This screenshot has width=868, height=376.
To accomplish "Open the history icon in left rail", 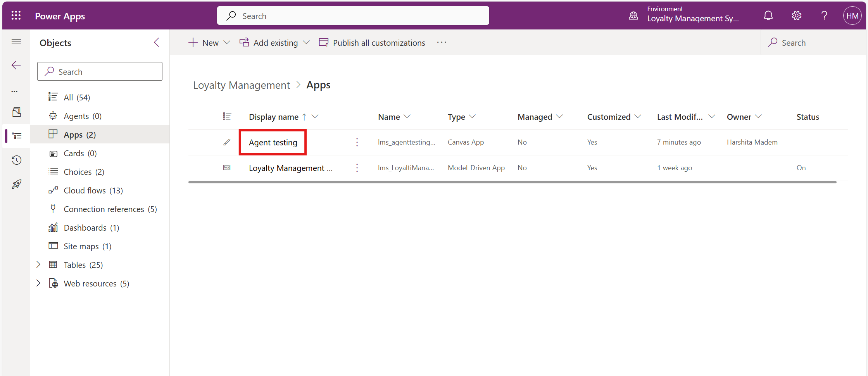I will coord(16,160).
